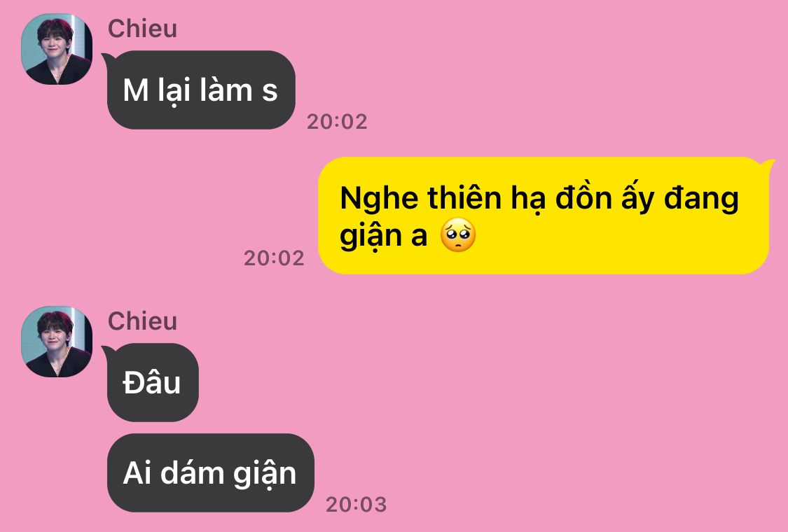Select the 'M lại làm s' message bubble
Screen dimensions: 788x532
201,90
